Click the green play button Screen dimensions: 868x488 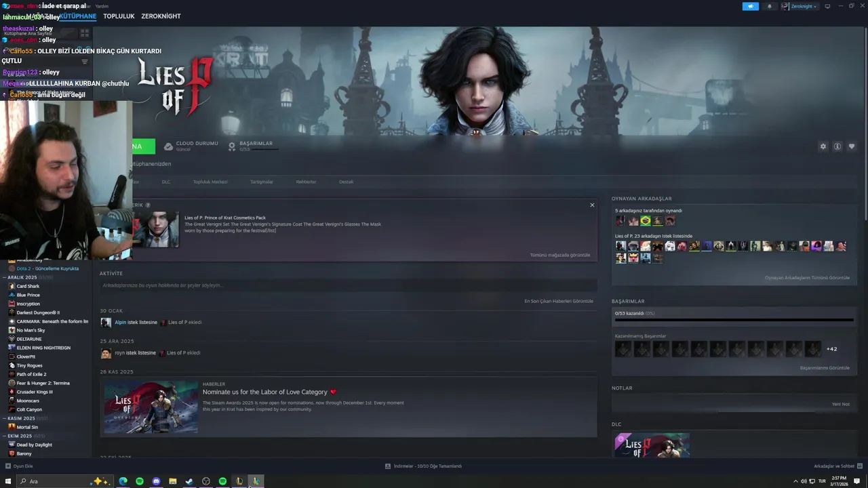(x=144, y=146)
